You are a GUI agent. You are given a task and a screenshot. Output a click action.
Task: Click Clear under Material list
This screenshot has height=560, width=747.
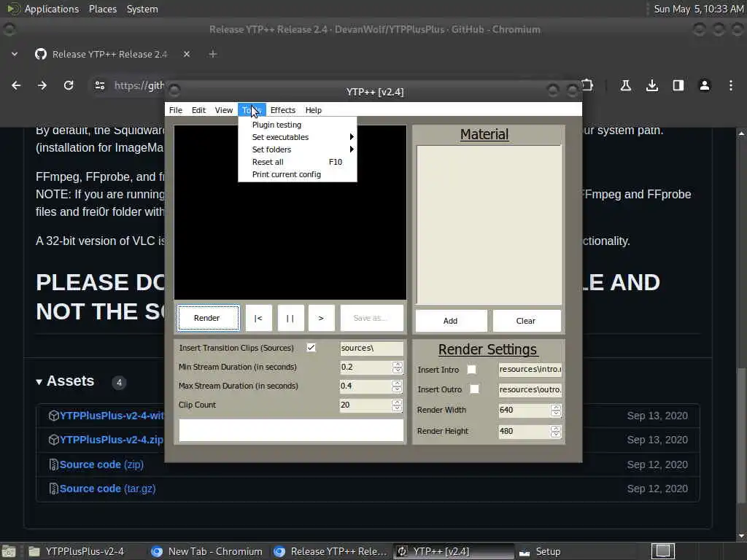pyautogui.click(x=527, y=321)
